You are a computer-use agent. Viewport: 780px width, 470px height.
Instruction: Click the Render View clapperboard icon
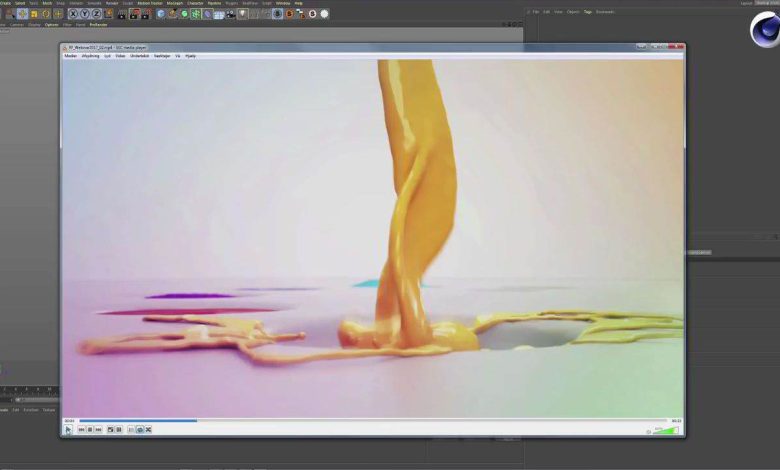121,14
